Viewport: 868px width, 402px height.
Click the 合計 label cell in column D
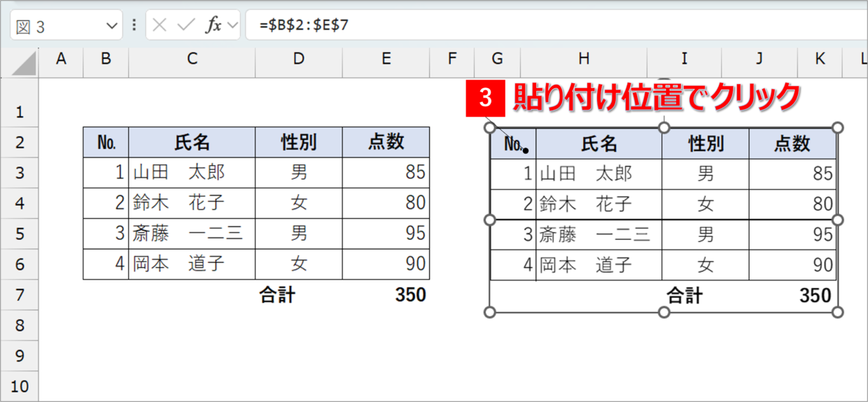(299, 295)
